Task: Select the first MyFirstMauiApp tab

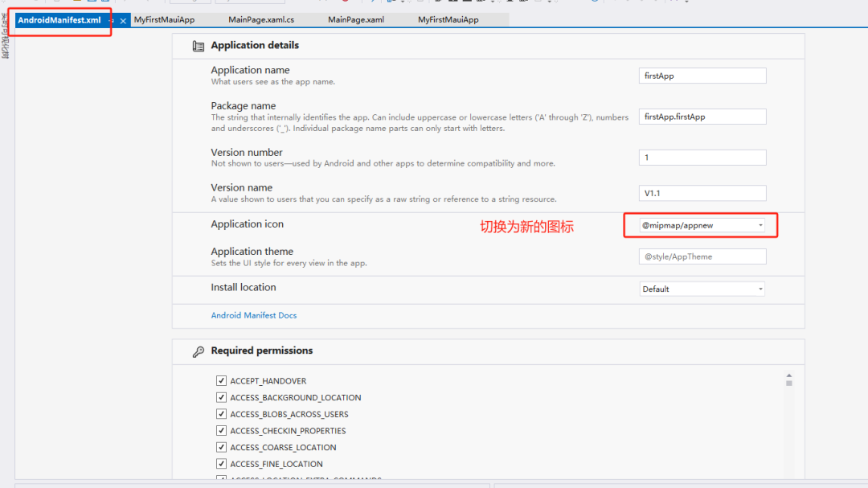Action: coord(165,20)
